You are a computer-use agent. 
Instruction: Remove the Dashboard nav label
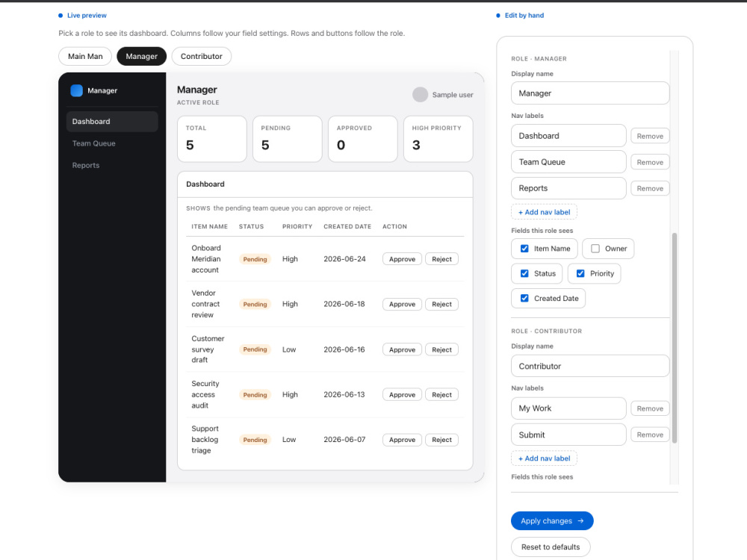pyautogui.click(x=650, y=136)
